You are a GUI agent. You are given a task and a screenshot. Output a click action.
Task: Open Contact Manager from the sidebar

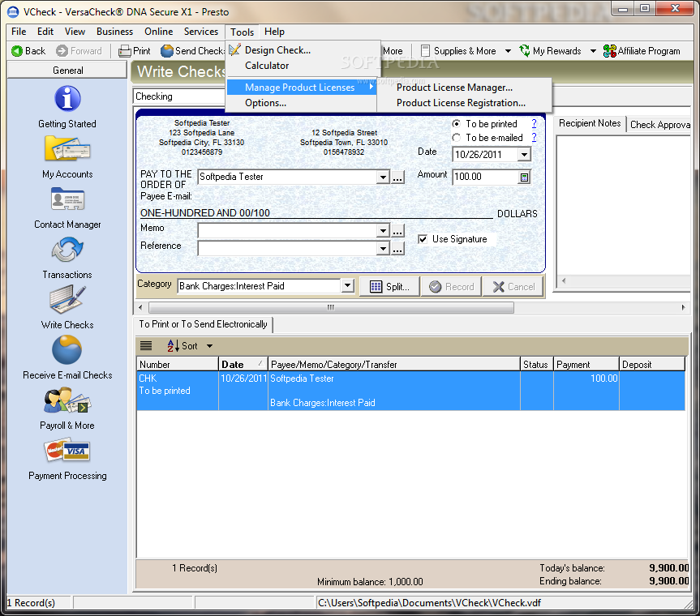click(67, 199)
